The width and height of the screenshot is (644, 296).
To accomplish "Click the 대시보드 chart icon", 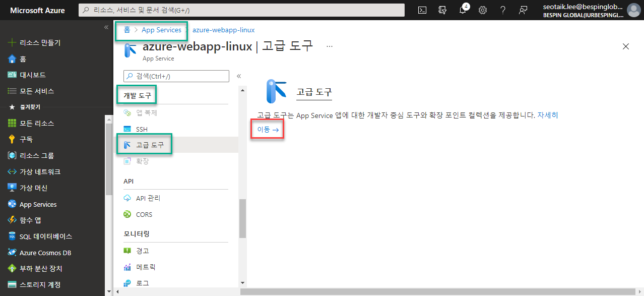I will 13,75.
